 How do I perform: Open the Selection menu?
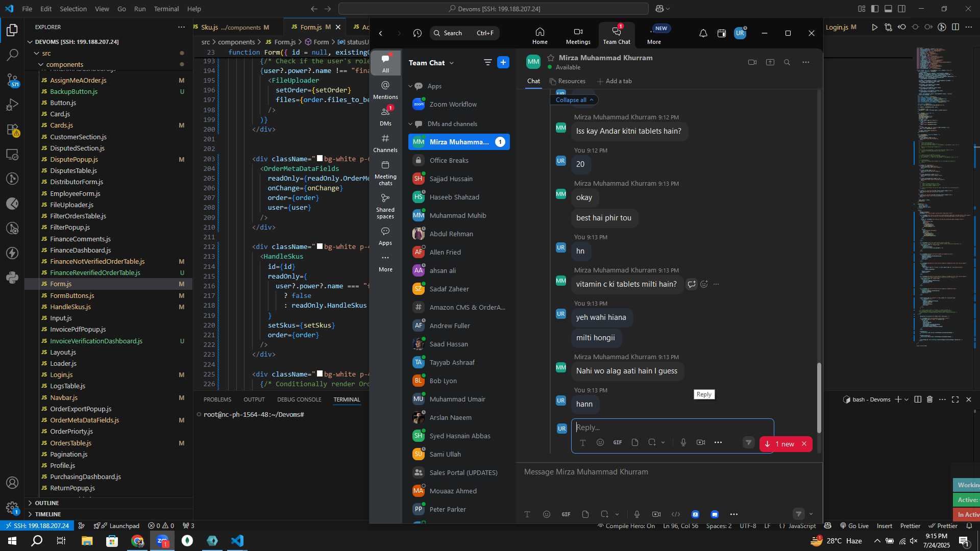[x=73, y=9]
